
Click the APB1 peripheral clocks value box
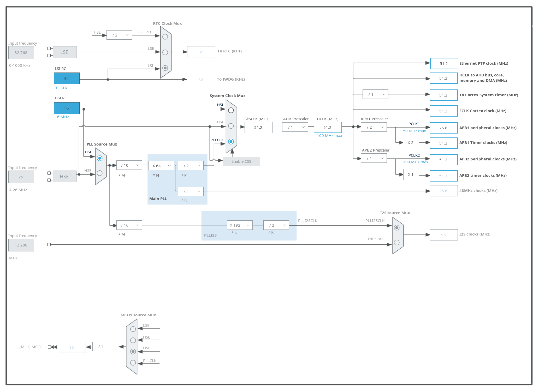pos(443,128)
